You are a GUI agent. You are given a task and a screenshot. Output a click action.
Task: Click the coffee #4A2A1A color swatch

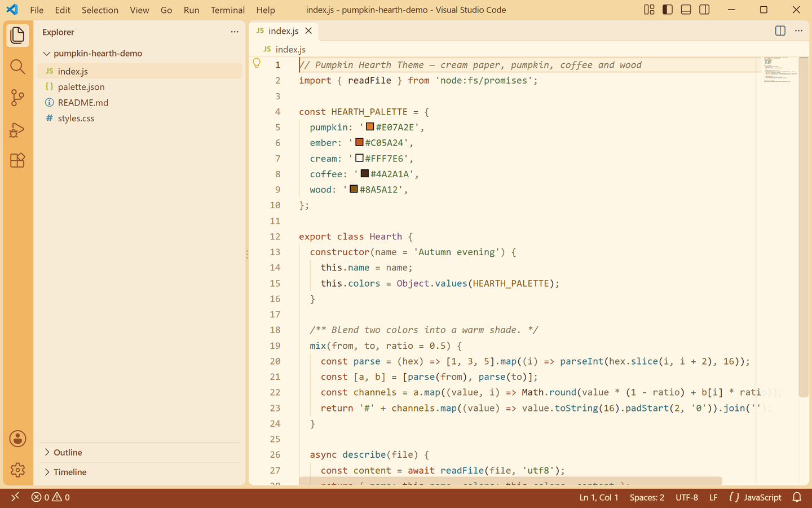[x=364, y=173]
